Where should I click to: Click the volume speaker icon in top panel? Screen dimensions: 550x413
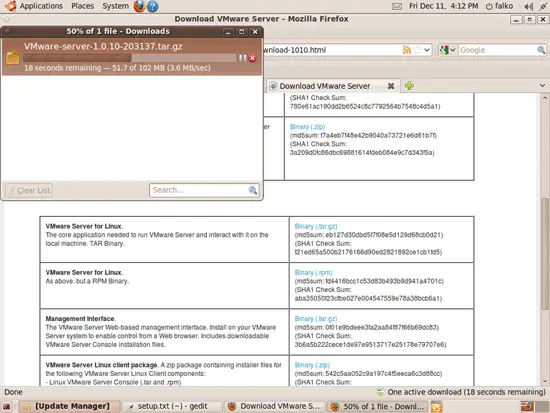coord(528,6)
